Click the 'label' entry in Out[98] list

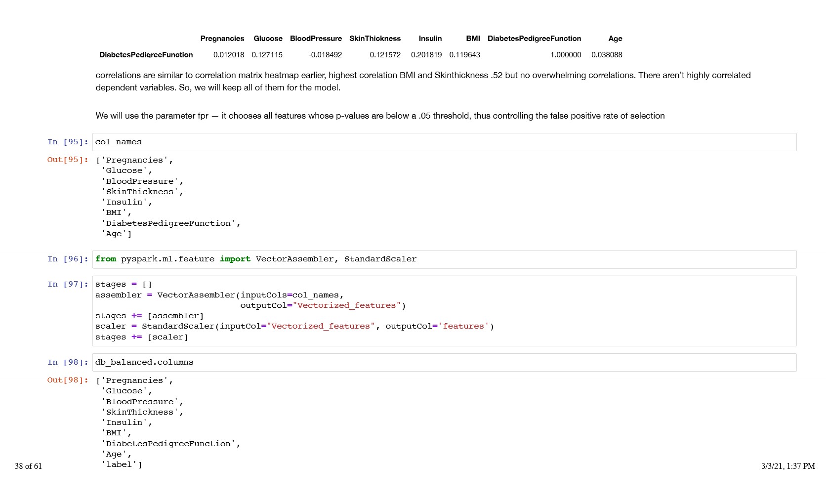point(122,465)
